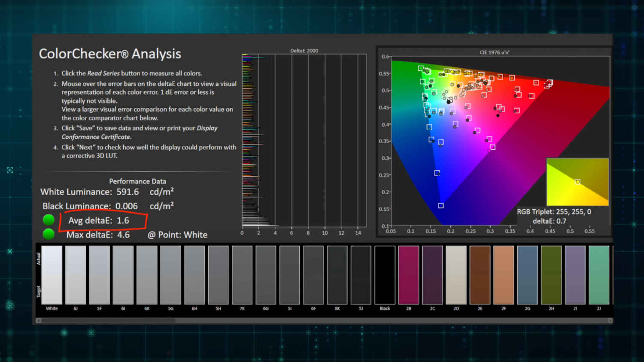
Task: Click the Avg deltaE 1.6 value
Action: [123, 220]
